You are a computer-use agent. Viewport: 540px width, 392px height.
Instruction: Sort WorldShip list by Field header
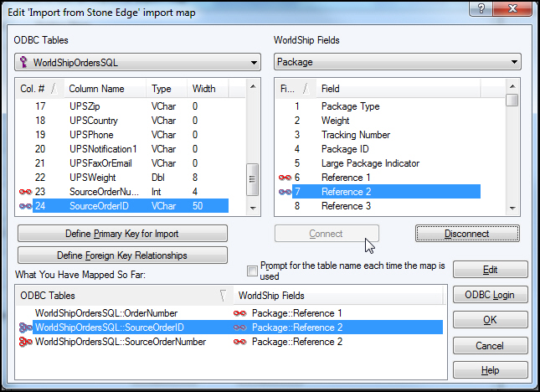tap(399, 89)
